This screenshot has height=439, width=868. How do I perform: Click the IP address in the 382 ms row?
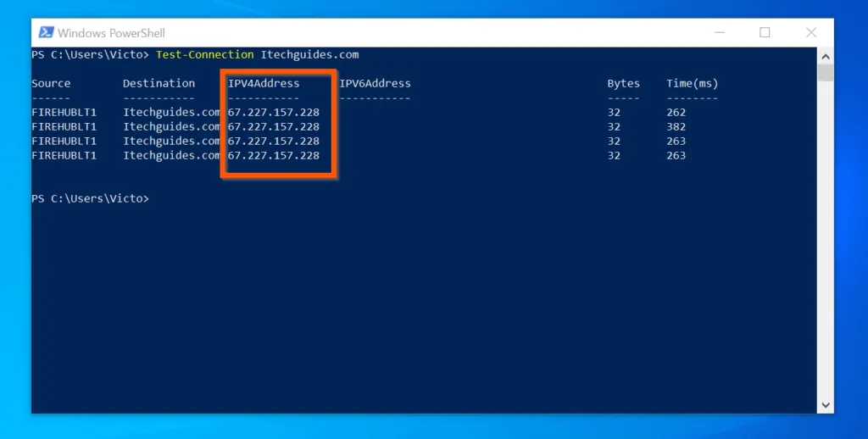[x=274, y=126]
